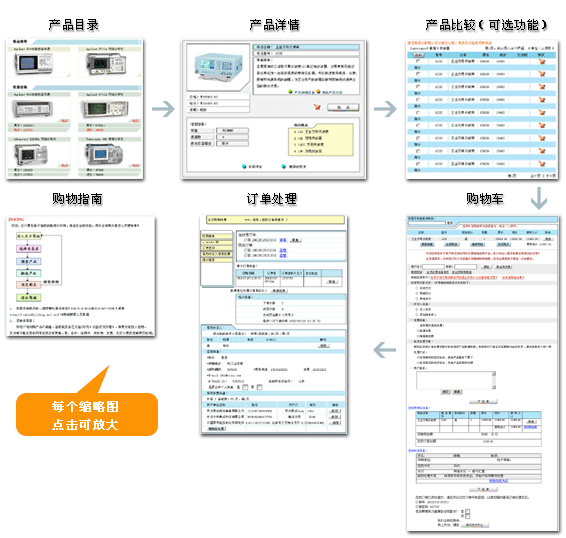The width and height of the screenshot is (566, 538).
Task: Click the 购物车 heading text
Action: (485, 199)
